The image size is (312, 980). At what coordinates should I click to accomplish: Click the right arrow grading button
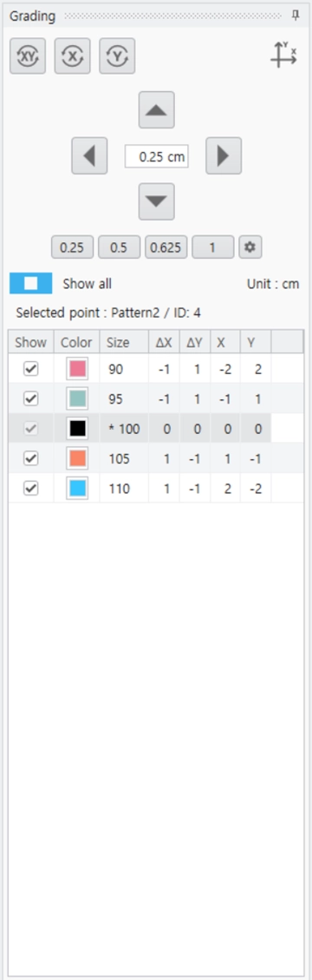(x=224, y=155)
